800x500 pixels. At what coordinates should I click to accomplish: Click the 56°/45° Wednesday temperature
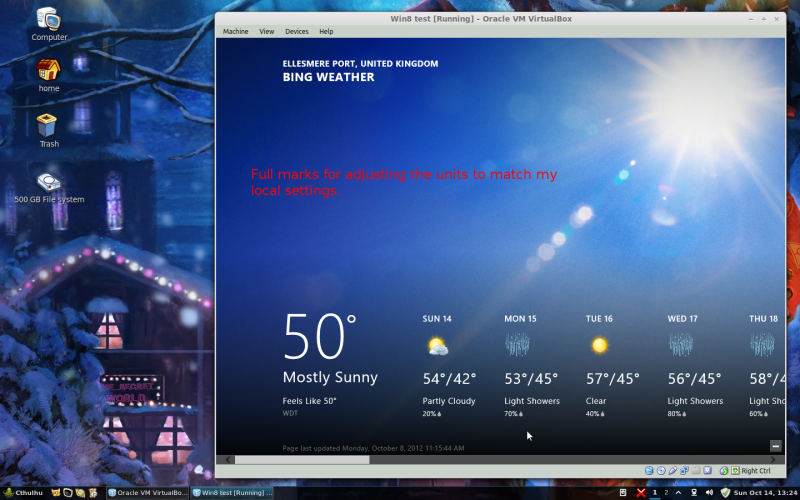coord(694,379)
